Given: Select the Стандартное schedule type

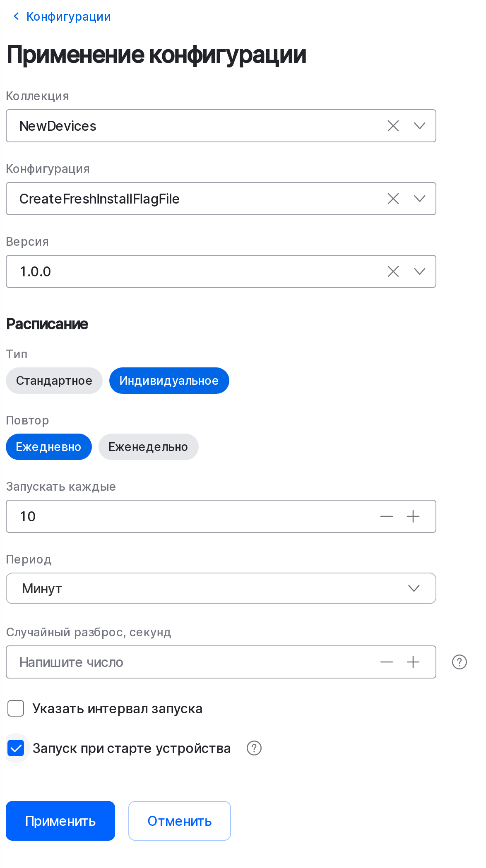Looking at the screenshot, I should click(x=54, y=380).
